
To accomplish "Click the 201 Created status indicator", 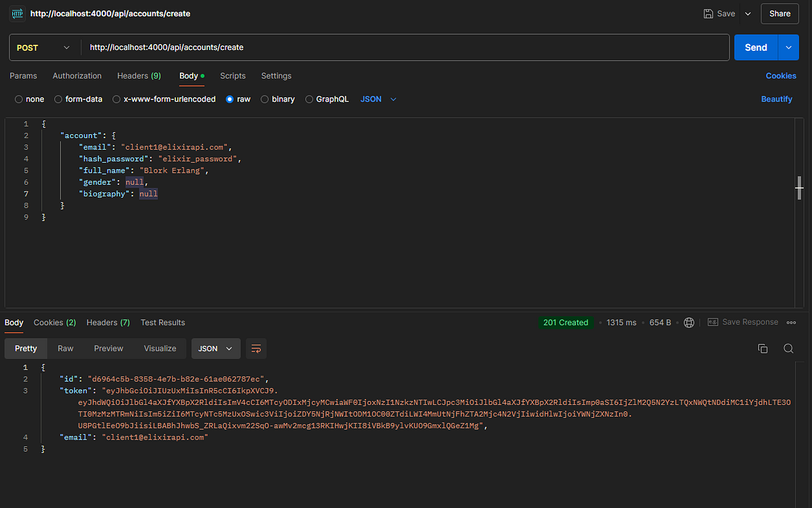I will 566,322.
